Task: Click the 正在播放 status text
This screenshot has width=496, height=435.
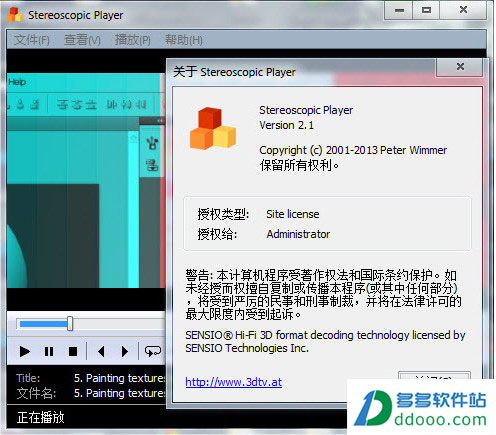Action: pos(40,417)
